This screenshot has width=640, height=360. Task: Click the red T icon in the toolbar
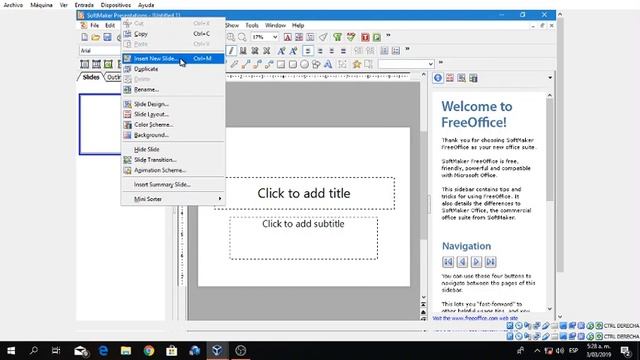[365, 37]
